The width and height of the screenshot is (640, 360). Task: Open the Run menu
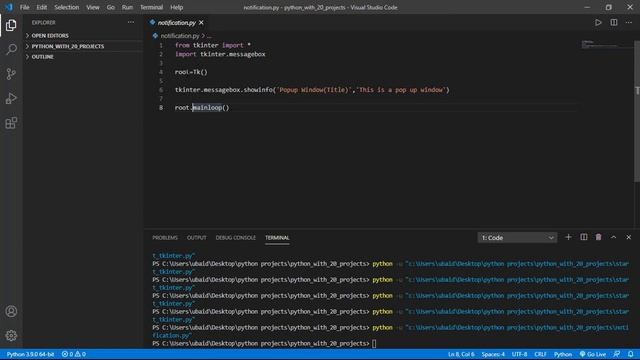(127, 7)
